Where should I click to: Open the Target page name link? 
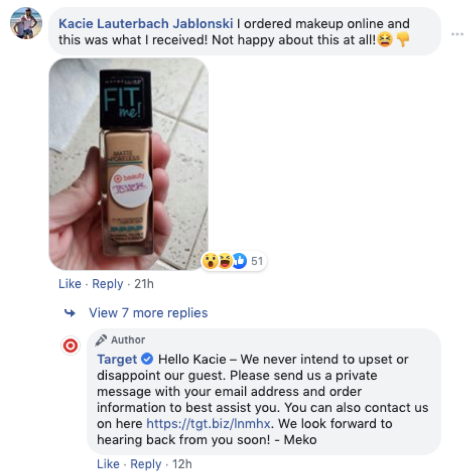tap(117, 359)
